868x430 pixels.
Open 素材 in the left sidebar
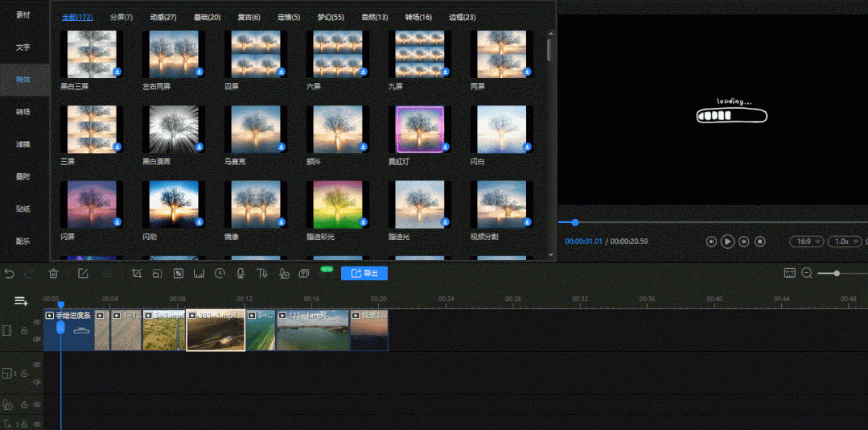click(23, 15)
